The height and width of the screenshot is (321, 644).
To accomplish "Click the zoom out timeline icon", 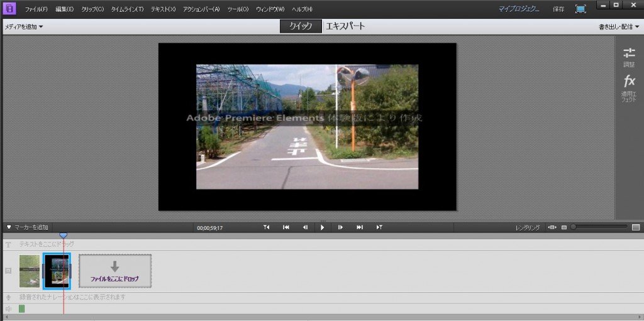I will pos(564,227).
